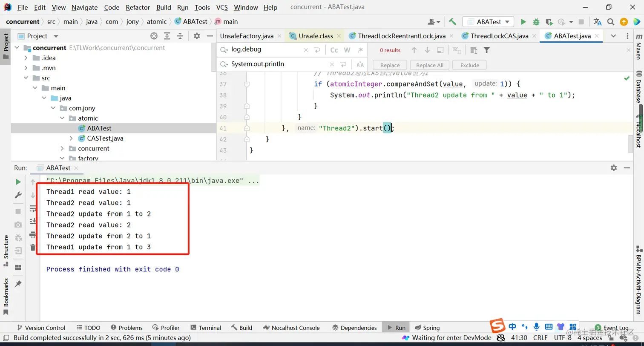Toggle Regex search option
The height and width of the screenshot is (346, 644).
360,50
